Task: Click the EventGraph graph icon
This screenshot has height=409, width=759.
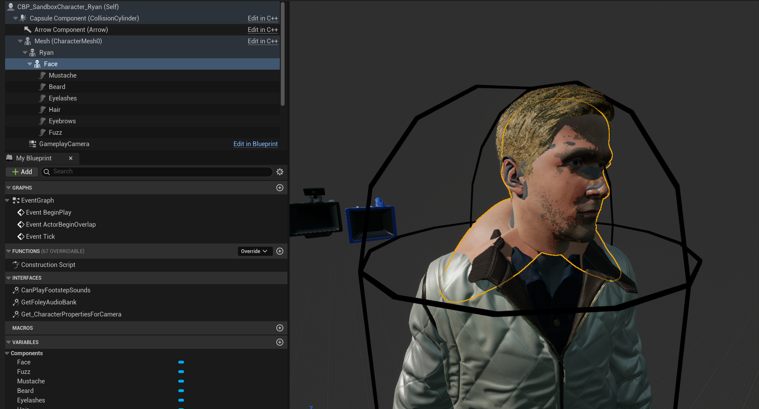Action: [16, 200]
